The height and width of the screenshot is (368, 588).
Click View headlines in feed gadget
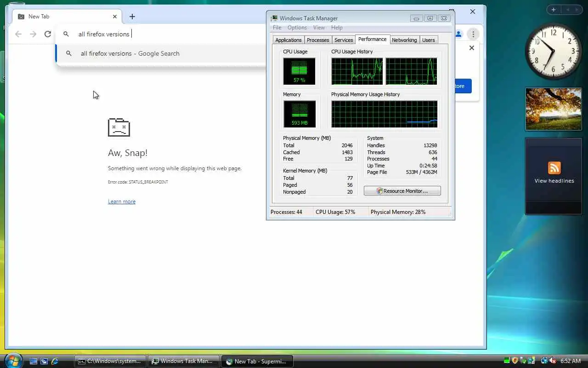tap(554, 181)
